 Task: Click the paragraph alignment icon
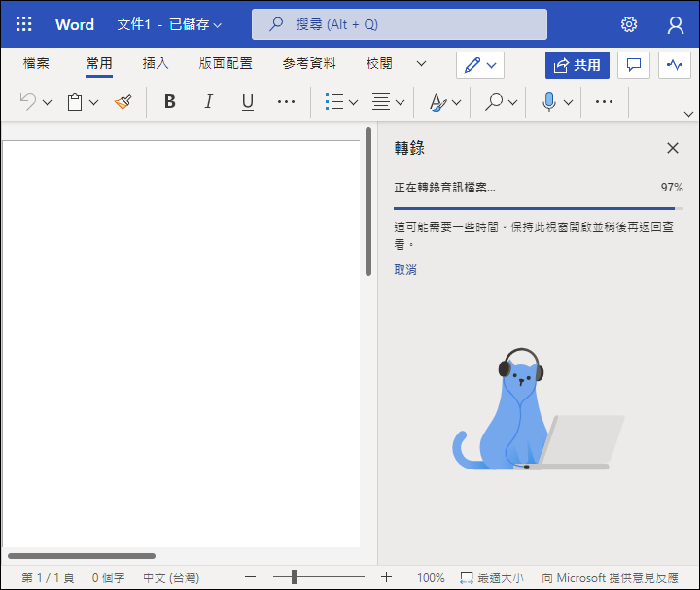381,102
